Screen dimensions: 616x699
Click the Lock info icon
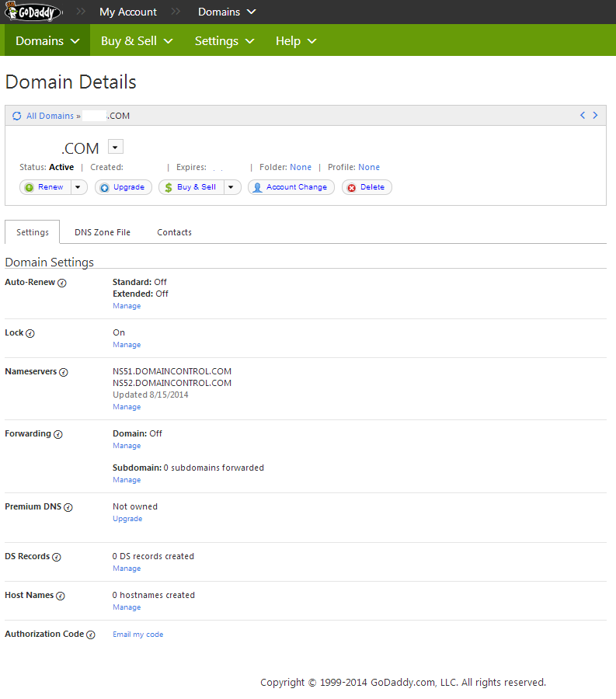tap(30, 333)
